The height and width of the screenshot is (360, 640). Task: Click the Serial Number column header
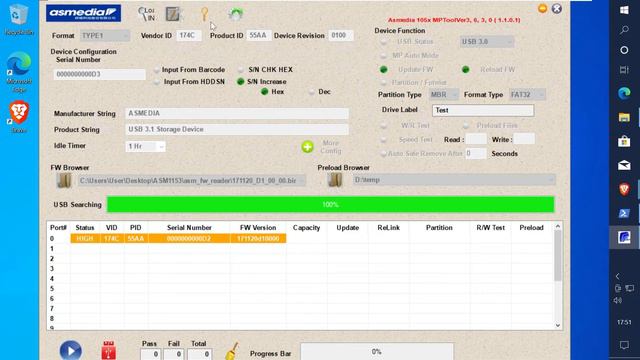tap(189, 228)
